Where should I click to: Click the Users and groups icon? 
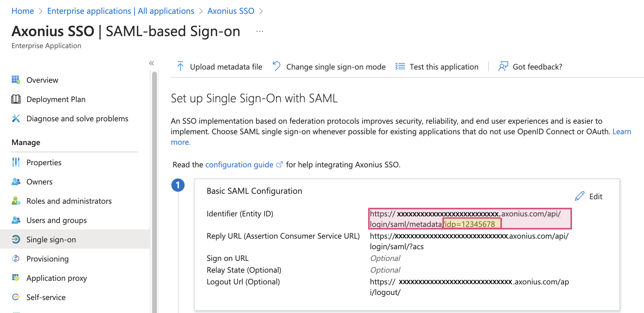[x=16, y=220]
